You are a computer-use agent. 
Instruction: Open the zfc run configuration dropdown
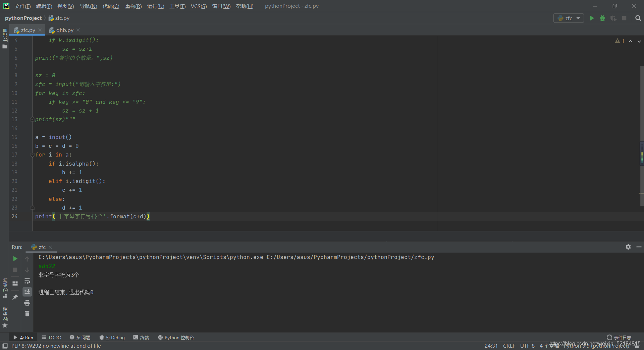click(x=569, y=18)
